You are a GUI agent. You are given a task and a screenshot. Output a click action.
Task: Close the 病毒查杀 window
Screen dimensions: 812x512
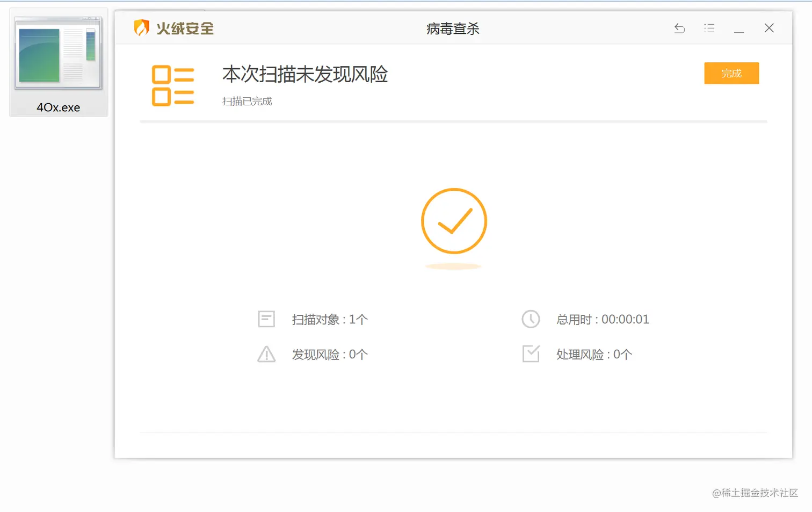tap(769, 28)
